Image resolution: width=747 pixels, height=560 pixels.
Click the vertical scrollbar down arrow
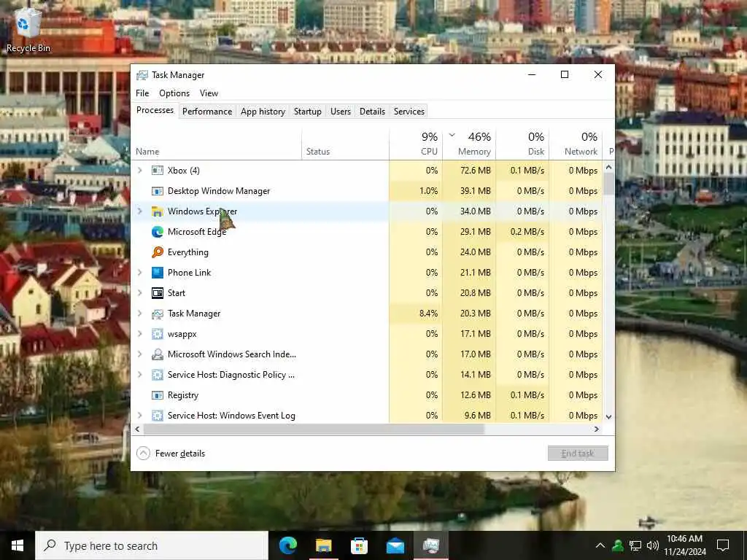click(x=608, y=416)
